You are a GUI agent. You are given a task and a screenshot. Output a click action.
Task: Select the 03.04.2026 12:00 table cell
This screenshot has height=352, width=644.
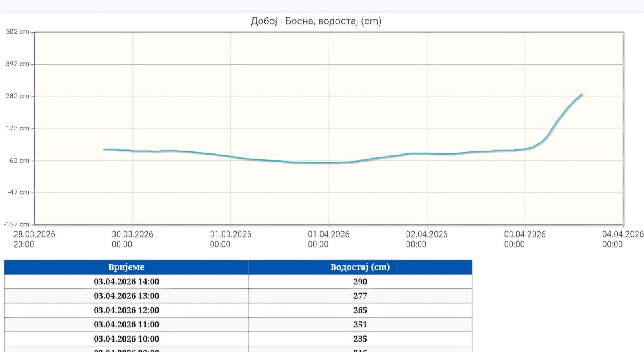[126, 310]
